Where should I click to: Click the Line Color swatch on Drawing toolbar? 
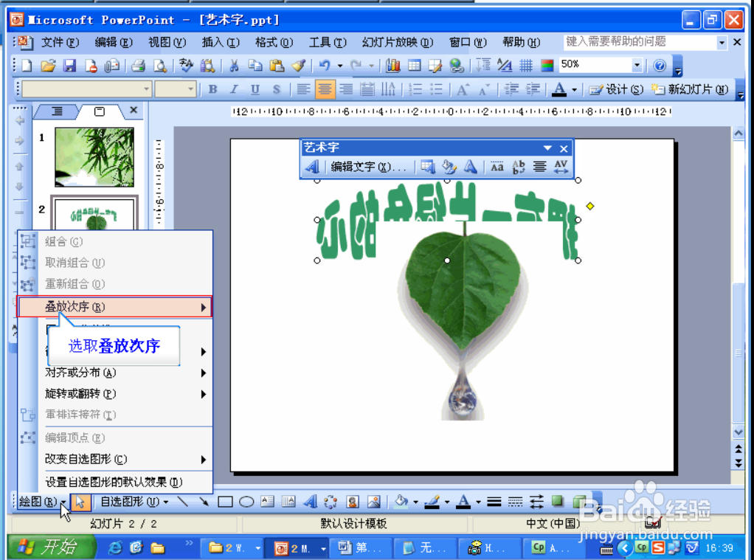[432, 502]
